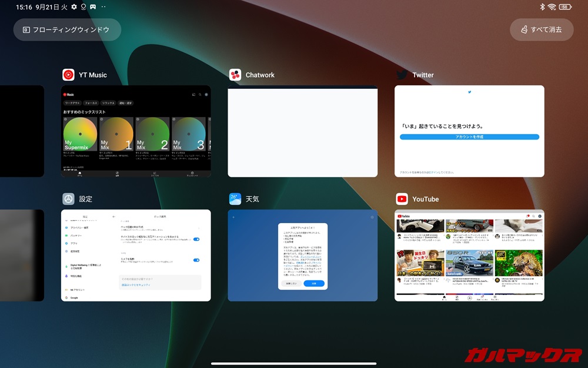588x368 pixels.
Task: Open the Chatwork blank window preview
Action: [303, 132]
